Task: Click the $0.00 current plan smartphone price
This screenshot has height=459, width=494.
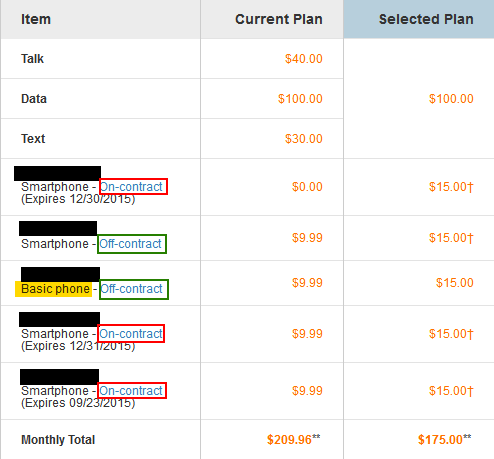Action: [x=307, y=187]
